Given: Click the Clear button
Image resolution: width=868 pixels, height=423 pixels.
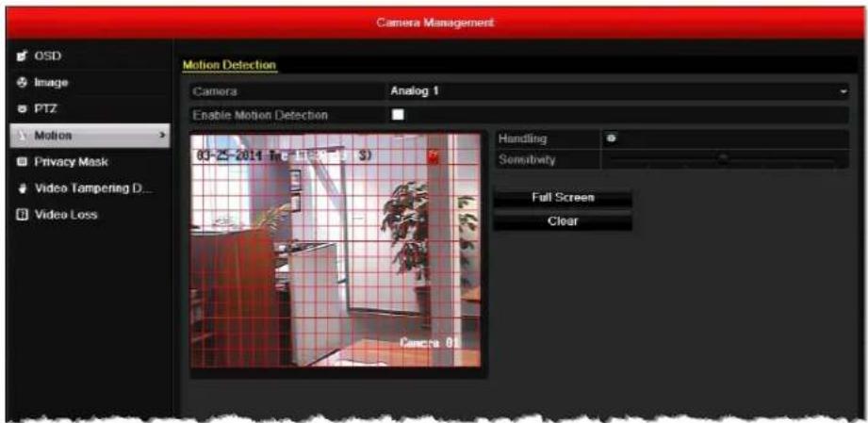Looking at the screenshot, I should [x=563, y=221].
